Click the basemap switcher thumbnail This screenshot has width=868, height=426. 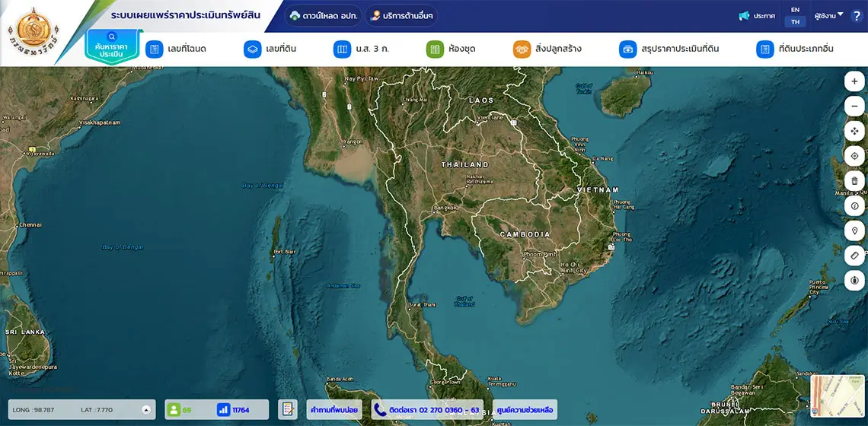point(826,396)
